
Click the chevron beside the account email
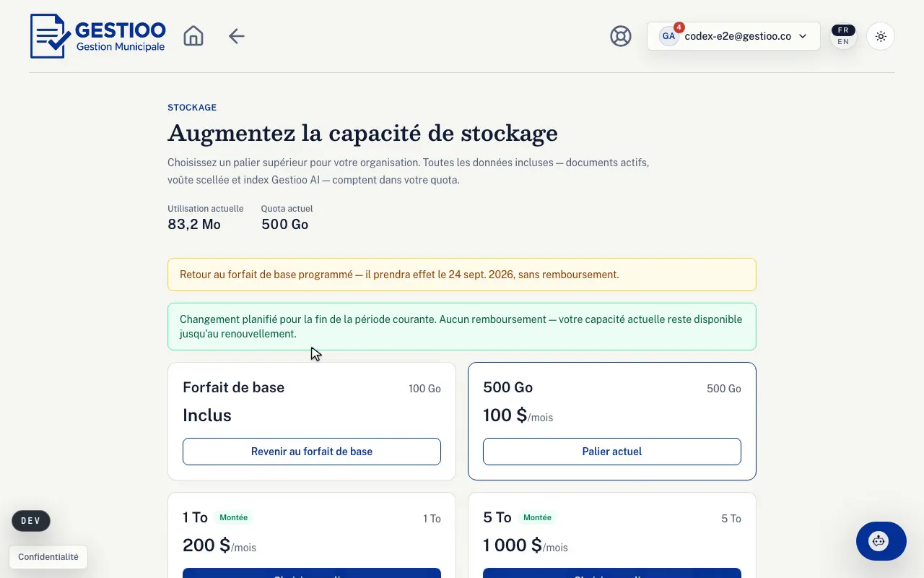coord(803,36)
